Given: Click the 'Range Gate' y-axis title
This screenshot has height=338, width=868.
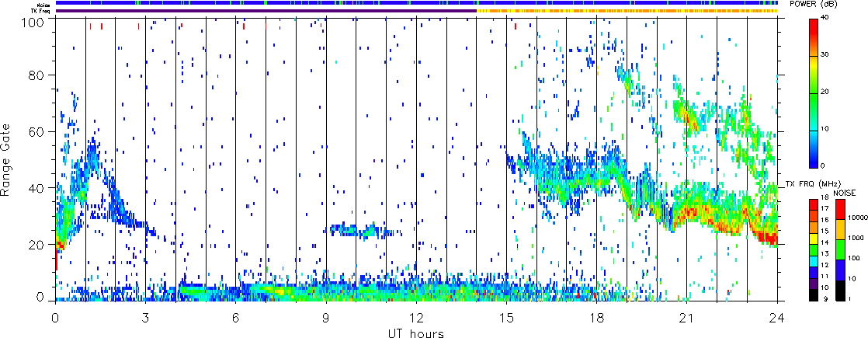Looking at the screenshot, I should pyautogui.click(x=6, y=161).
